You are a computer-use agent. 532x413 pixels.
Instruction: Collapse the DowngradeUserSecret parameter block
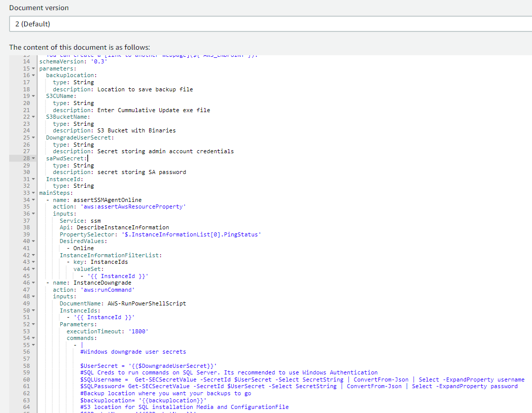[x=33, y=137]
